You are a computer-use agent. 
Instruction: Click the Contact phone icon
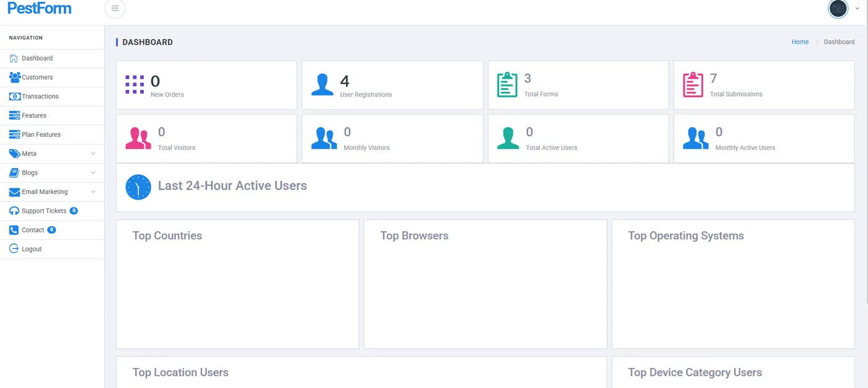pos(14,230)
